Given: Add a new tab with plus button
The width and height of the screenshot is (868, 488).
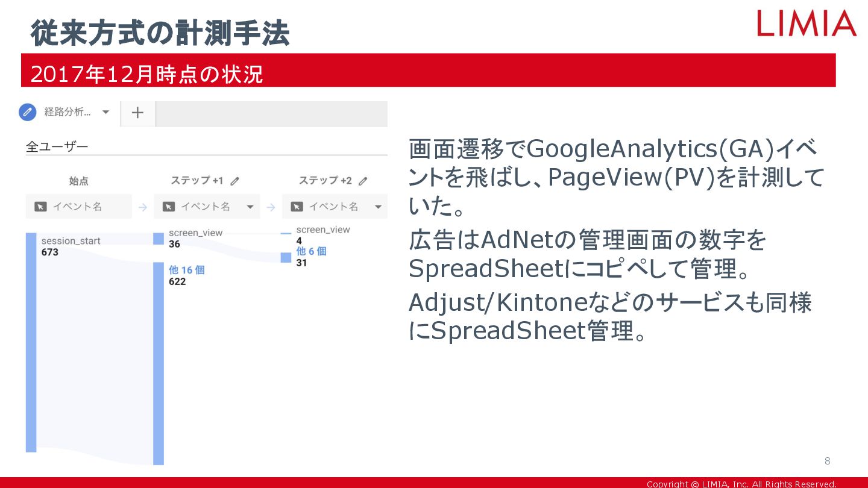Looking at the screenshot, I should [137, 113].
